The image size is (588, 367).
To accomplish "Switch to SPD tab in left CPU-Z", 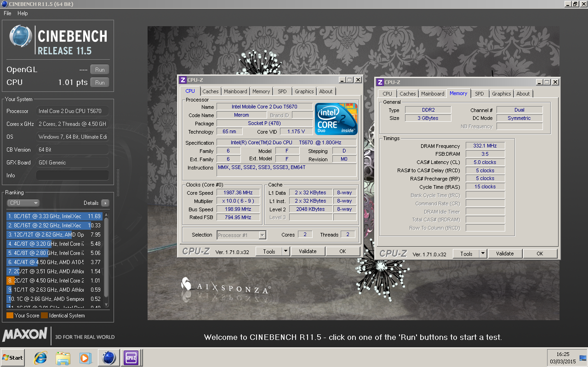I will [x=282, y=91].
